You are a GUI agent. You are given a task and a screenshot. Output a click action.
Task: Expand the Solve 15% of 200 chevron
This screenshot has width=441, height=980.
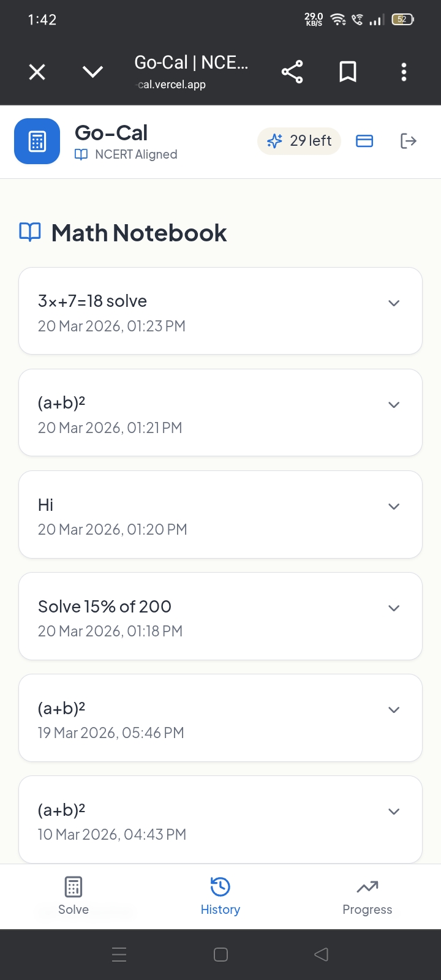[394, 608]
